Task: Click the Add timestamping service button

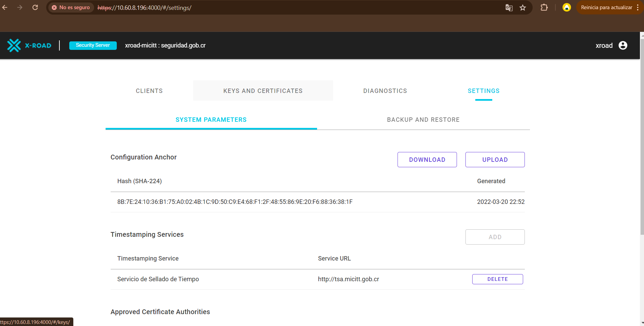Action: pyautogui.click(x=495, y=237)
